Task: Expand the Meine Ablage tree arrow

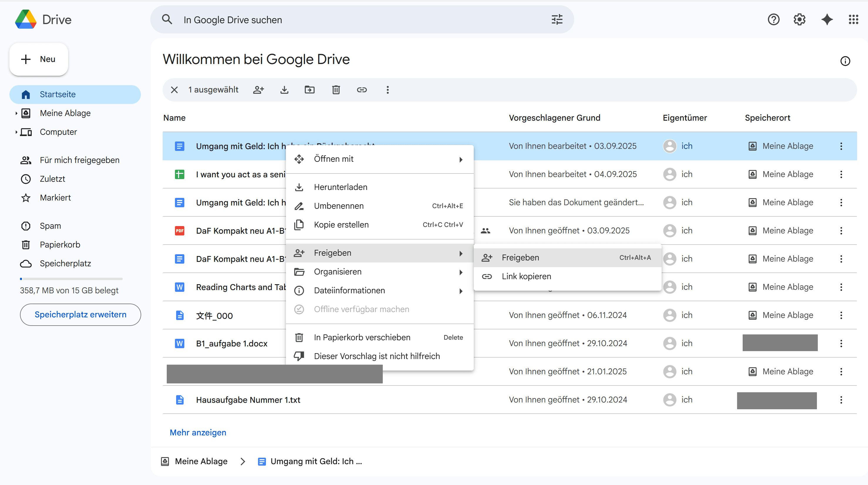Action: 16,113
